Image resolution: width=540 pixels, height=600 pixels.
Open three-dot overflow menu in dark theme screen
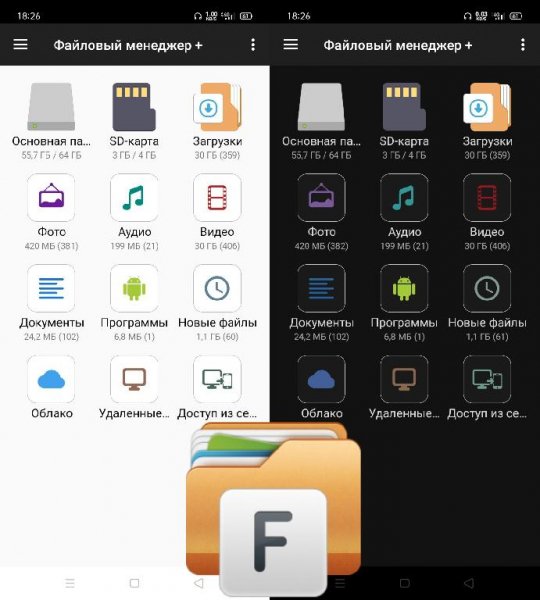(522, 45)
